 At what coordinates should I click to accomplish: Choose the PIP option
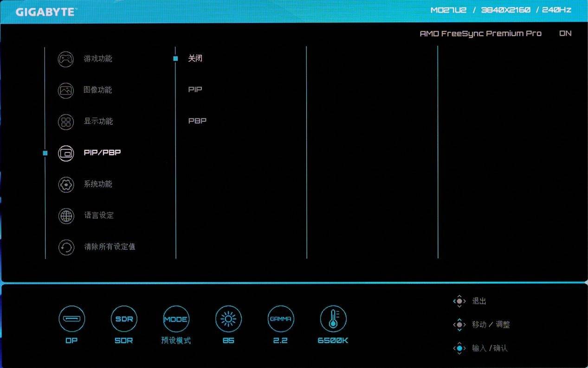click(x=195, y=89)
